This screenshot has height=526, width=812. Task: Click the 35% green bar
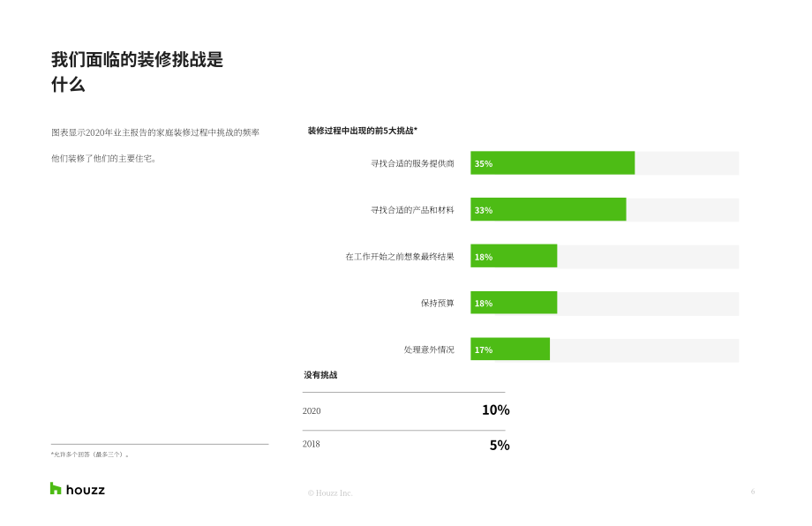click(553, 163)
